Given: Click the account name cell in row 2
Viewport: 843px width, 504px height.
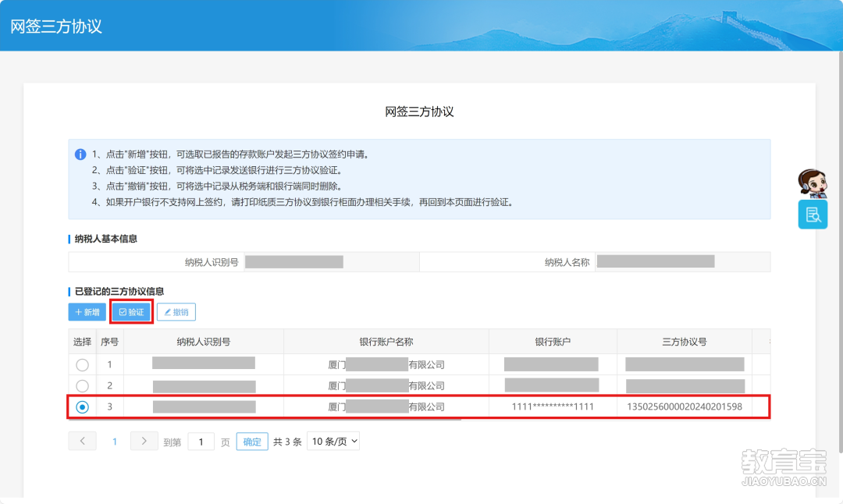Looking at the screenshot, I should (x=386, y=385).
